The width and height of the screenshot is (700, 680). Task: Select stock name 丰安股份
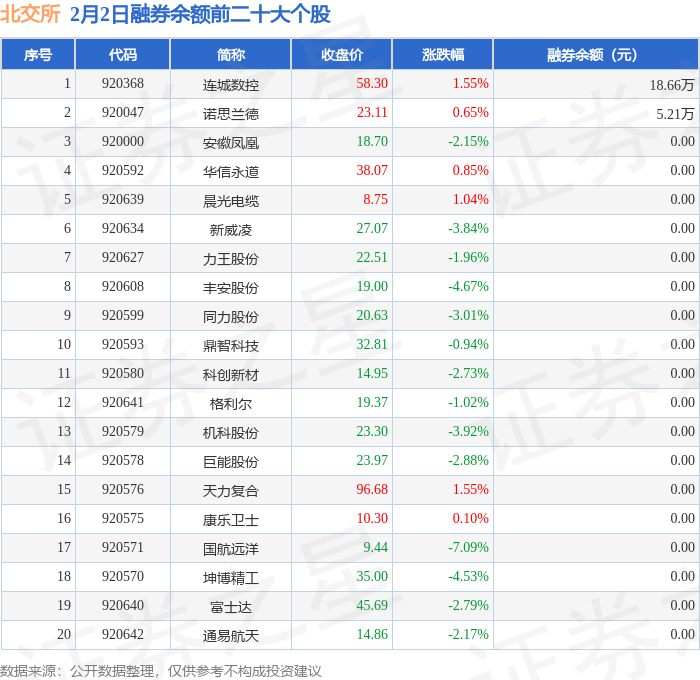(x=230, y=288)
